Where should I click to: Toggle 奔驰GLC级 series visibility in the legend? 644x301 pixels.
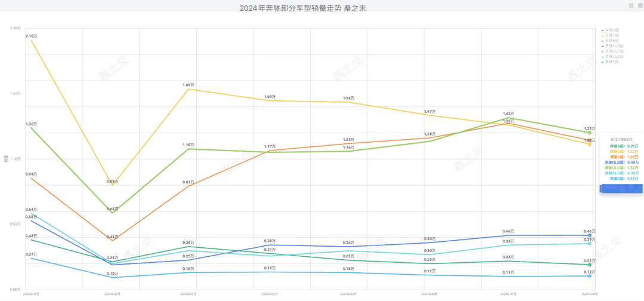pyautogui.click(x=614, y=51)
